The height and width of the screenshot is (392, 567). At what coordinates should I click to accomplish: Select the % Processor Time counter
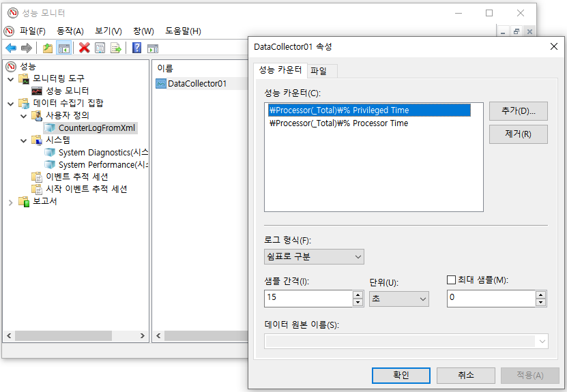[x=339, y=123]
